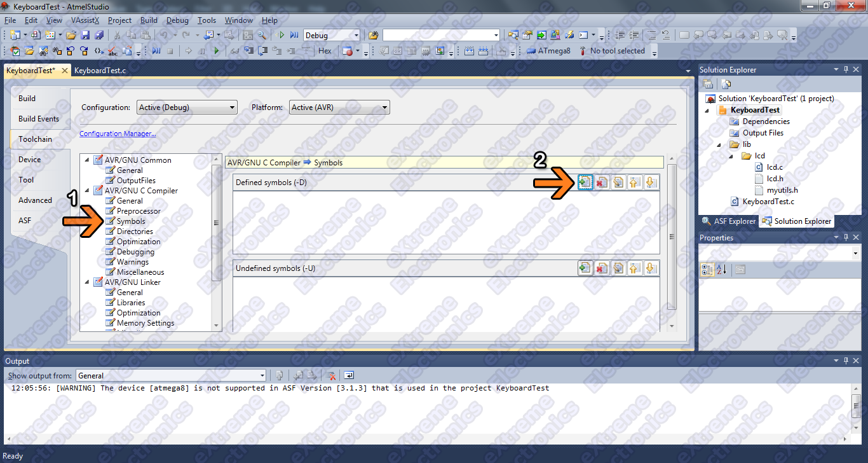Select Libraries under AVR/GNU Linker
This screenshot has height=463, width=868.
(x=131, y=303)
